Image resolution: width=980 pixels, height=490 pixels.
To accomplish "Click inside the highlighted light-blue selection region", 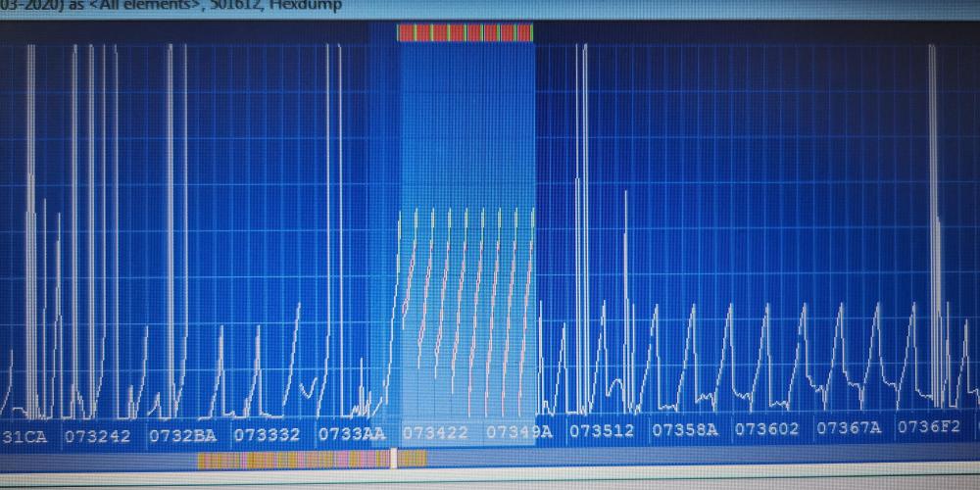I will click(467, 147).
